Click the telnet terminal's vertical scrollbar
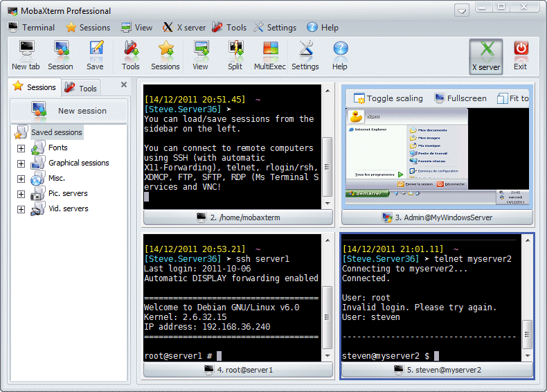This screenshot has height=392, width=547. pyautogui.click(x=527, y=335)
